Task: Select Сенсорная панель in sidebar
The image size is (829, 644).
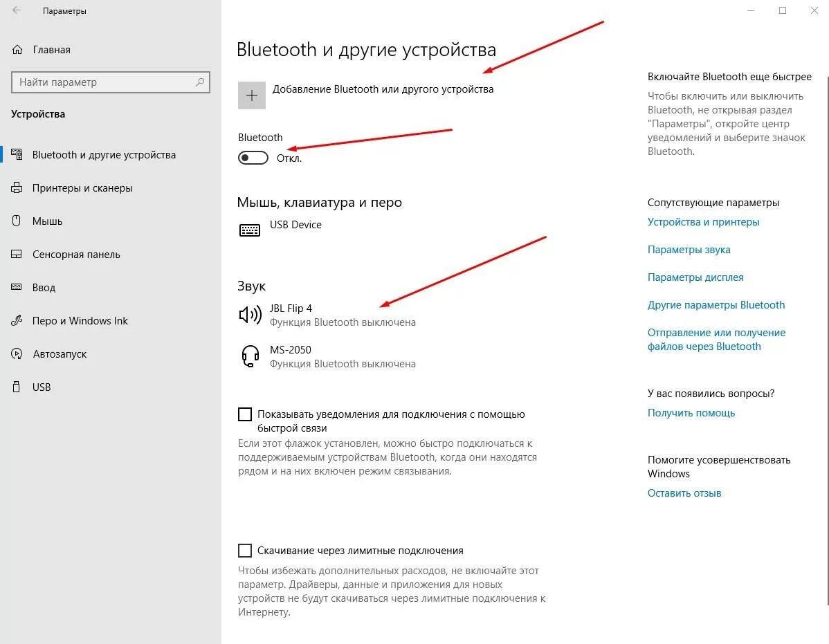Action: [111, 254]
